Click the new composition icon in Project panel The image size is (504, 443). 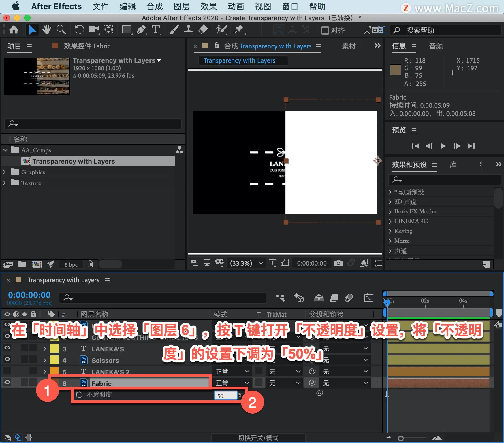tap(36, 264)
